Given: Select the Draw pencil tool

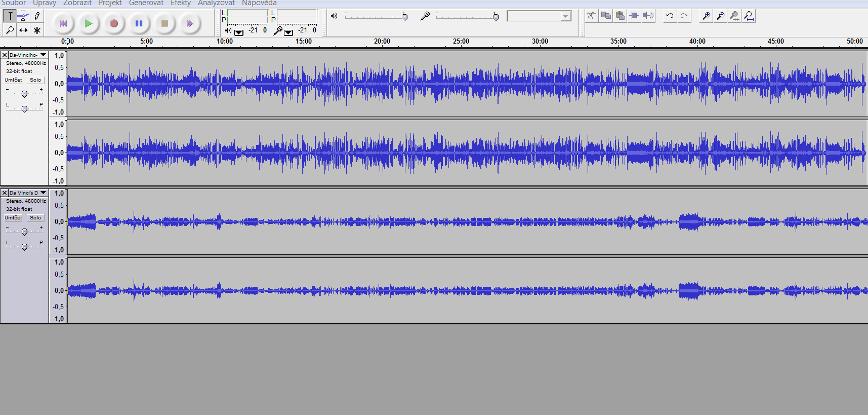Looking at the screenshot, I should pyautogui.click(x=37, y=16).
